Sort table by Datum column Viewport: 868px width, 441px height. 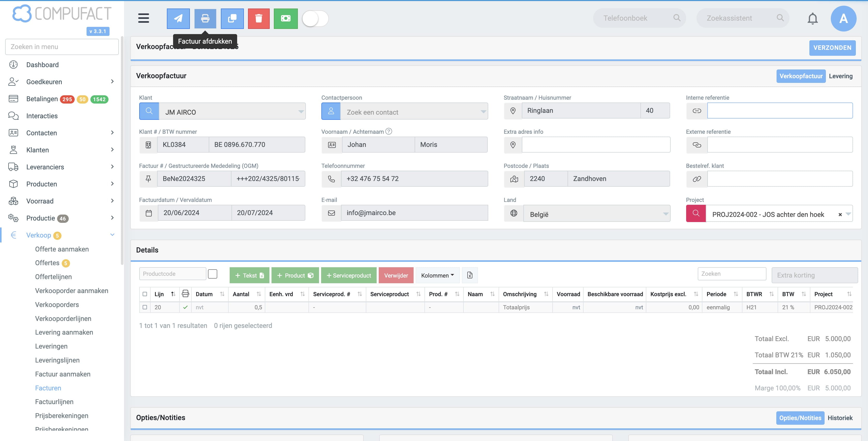pos(210,294)
